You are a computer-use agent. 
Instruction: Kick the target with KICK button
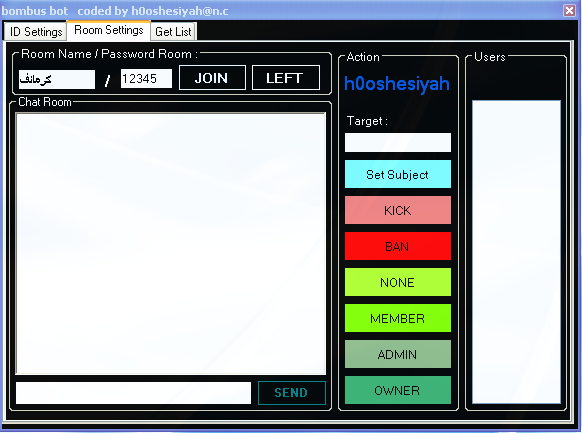click(x=398, y=210)
